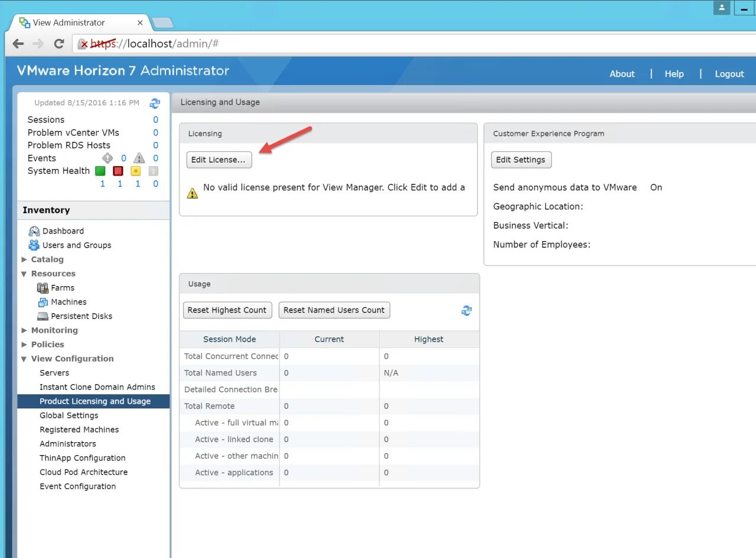Click the yellow System Health status icon
This screenshot has height=558, width=756.
click(136, 171)
